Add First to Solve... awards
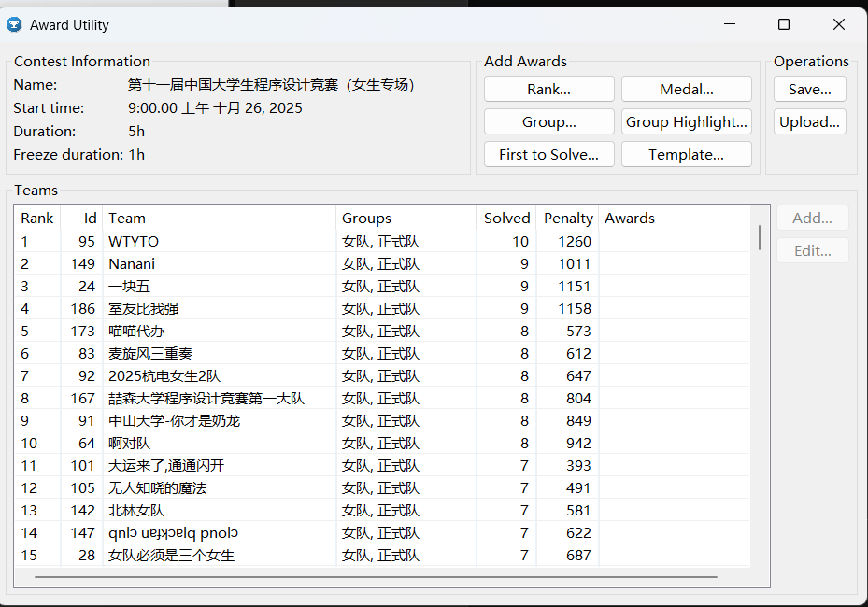The width and height of the screenshot is (868, 607). pos(548,155)
